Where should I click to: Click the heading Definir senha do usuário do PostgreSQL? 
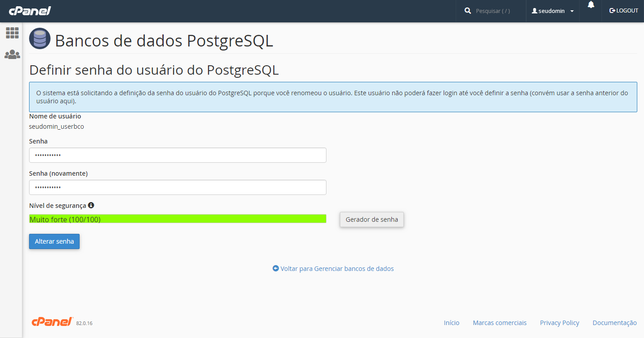[154, 70]
